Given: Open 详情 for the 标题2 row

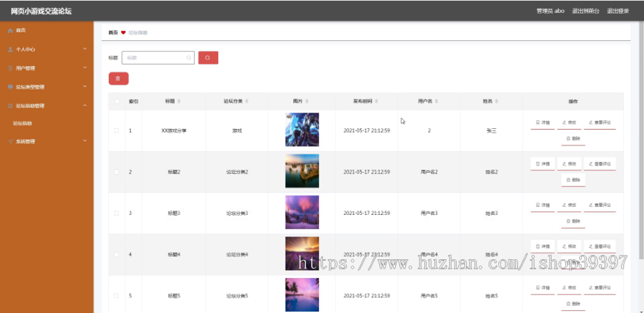Looking at the screenshot, I should pos(542,164).
